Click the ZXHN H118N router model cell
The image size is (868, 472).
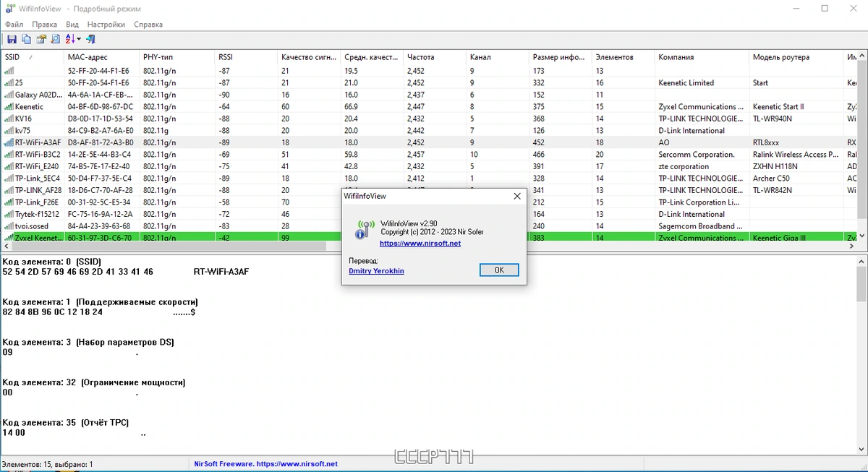click(x=777, y=166)
